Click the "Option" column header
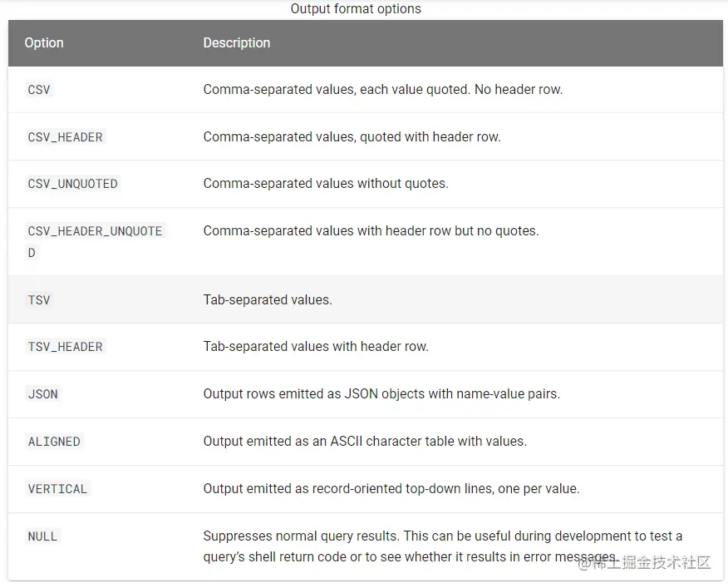 pos(44,43)
